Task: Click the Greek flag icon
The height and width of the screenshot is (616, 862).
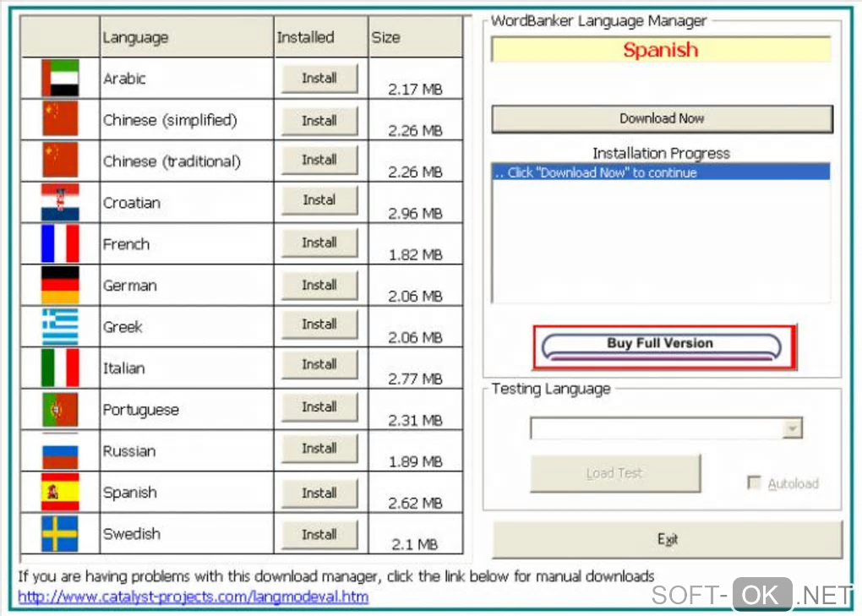Action: (x=60, y=326)
